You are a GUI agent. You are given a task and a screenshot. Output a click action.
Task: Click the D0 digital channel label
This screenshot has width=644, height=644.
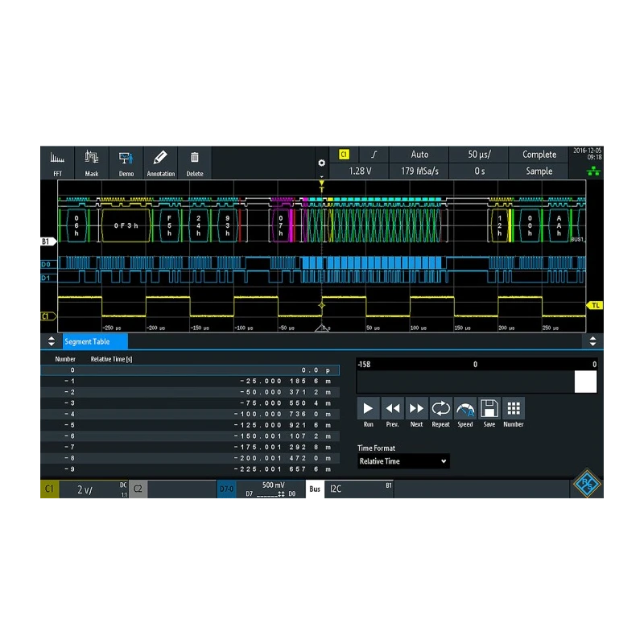point(46,264)
